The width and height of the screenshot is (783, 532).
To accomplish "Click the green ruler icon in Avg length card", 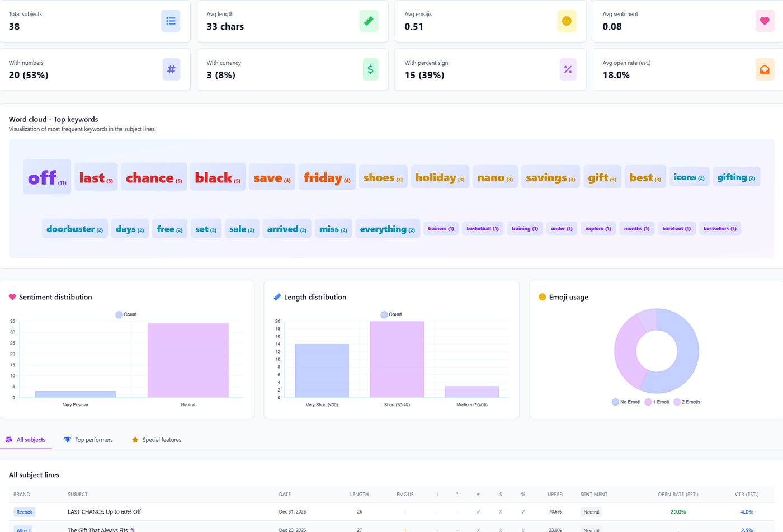I will tap(369, 21).
